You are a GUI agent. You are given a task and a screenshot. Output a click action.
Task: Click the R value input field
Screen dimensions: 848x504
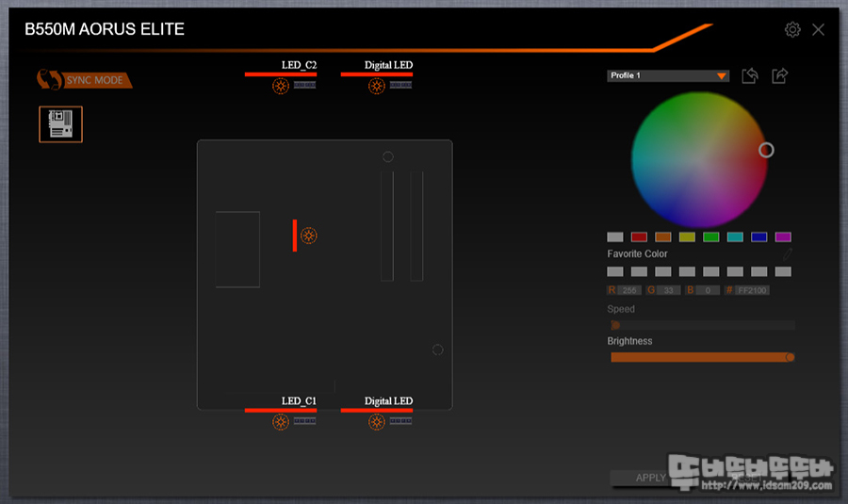(x=629, y=290)
